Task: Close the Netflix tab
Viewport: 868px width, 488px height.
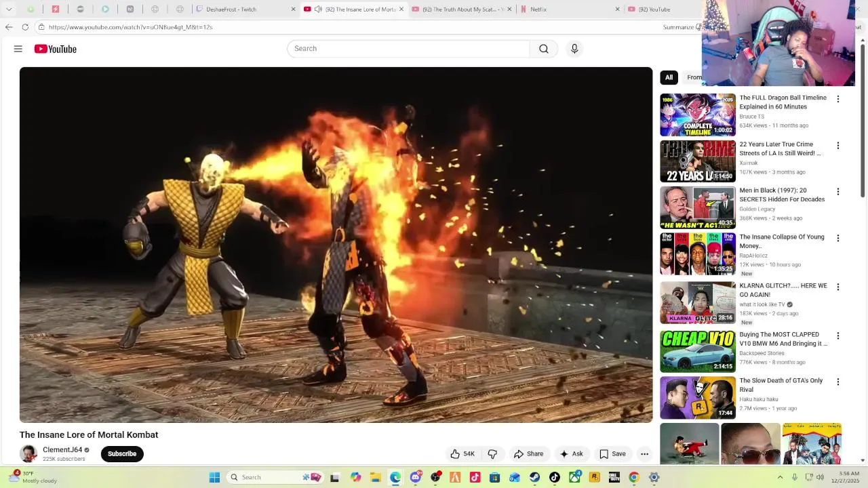Action: (x=617, y=9)
